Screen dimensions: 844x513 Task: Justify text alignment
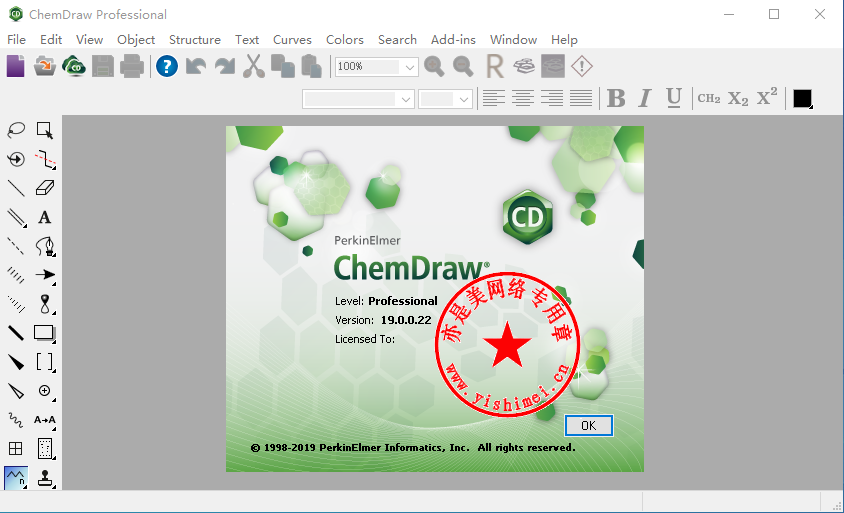tap(581, 99)
